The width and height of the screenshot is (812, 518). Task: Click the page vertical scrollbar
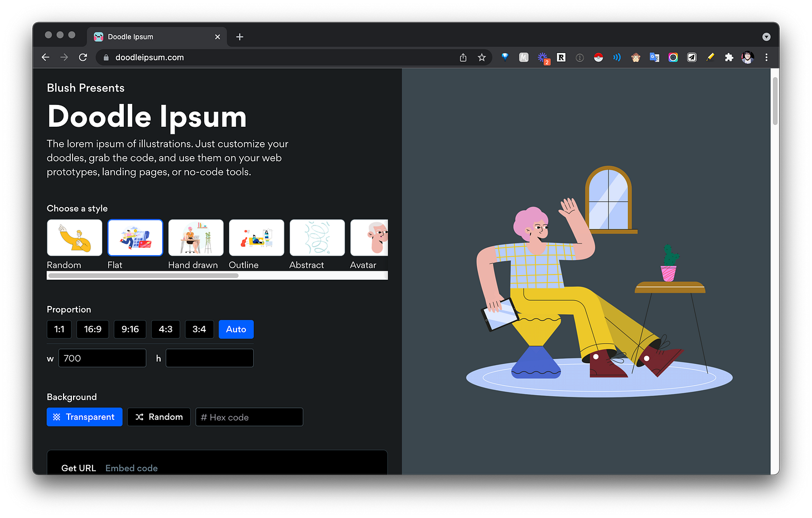point(775,100)
